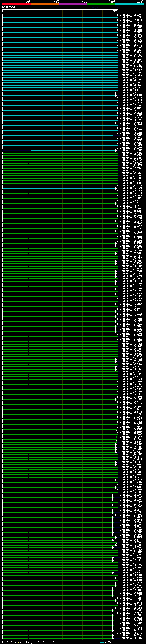
Task: Click the end position label 577
Action: click(115, 11)
